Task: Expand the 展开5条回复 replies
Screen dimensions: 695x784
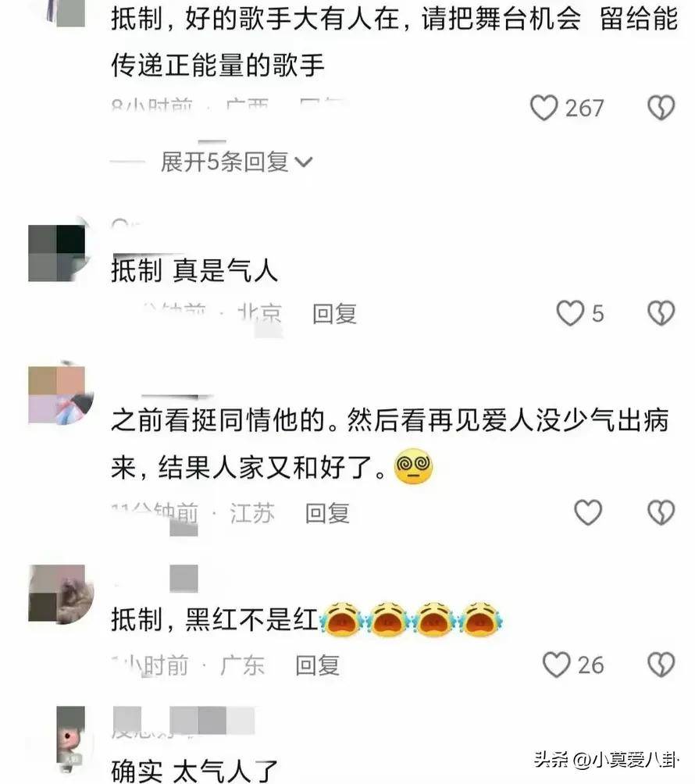Action: coord(236,162)
